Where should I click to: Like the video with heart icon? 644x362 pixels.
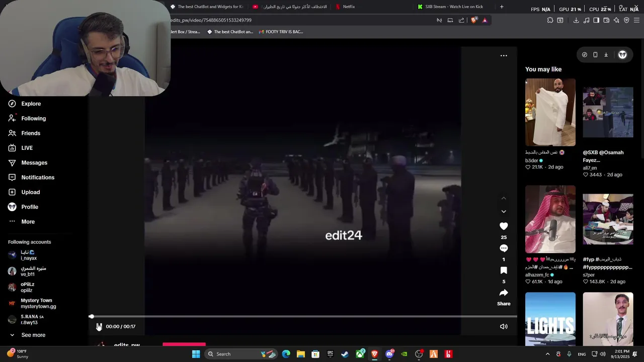tap(504, 226)
